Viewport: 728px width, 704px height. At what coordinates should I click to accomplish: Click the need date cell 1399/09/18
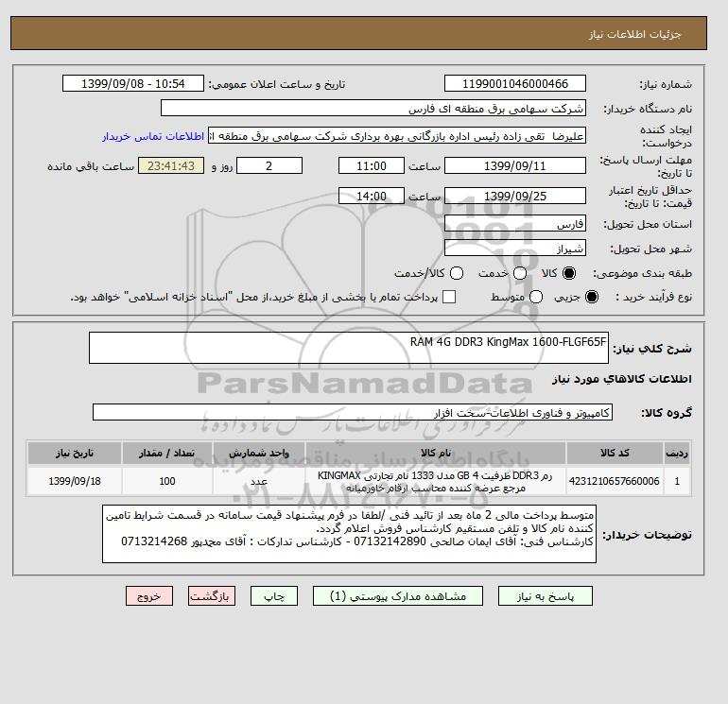coord(75,481)
